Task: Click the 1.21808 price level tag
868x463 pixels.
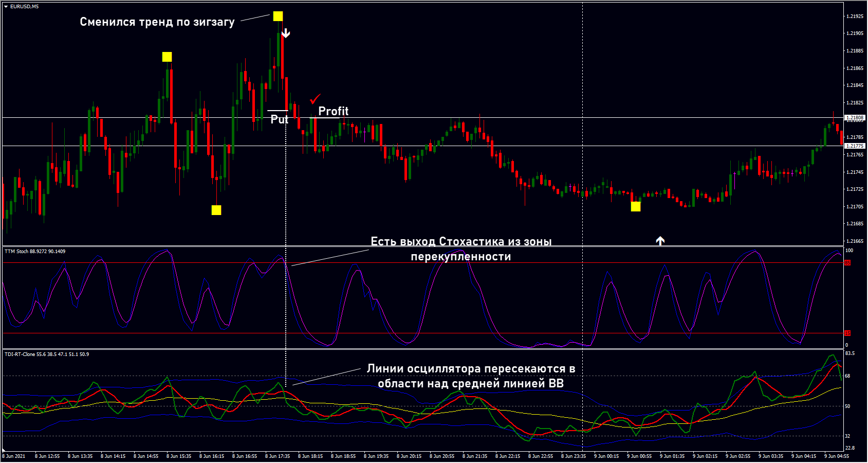Action: point(855,118)
